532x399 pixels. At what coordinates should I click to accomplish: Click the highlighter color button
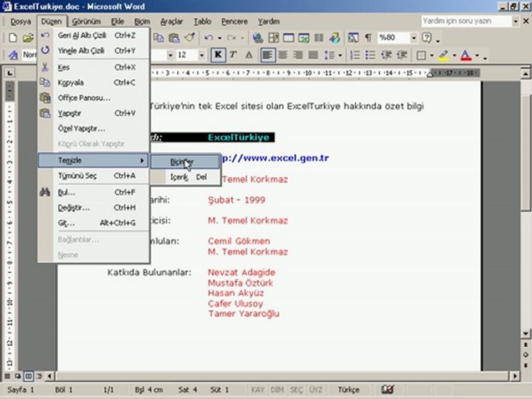(x=444, y=55)
